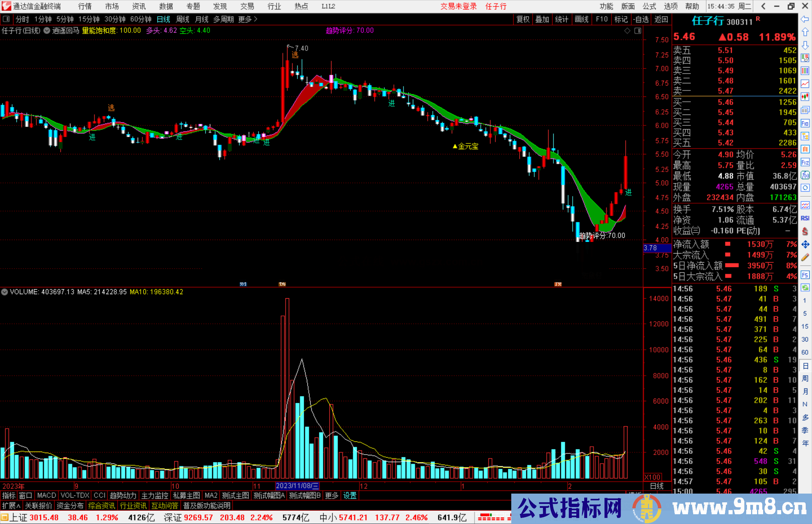Select the pencil drawing tool icon

[x=805, y=257]
